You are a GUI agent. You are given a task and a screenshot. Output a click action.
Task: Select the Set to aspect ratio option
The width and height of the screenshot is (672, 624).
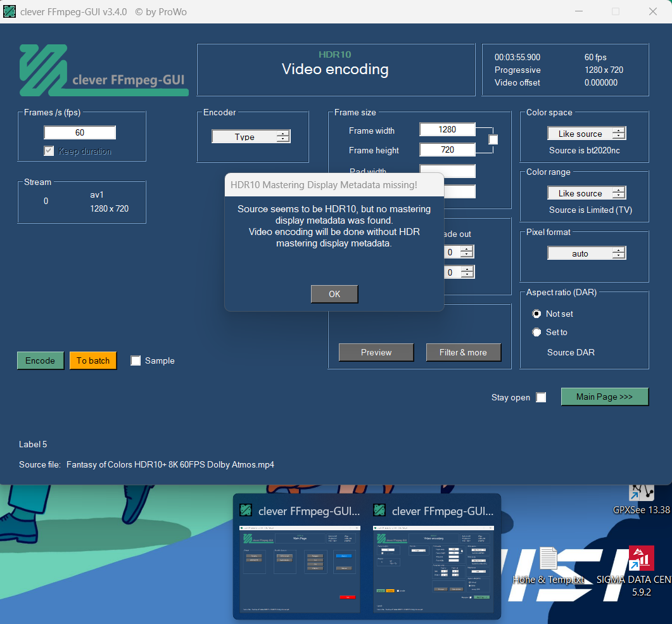pyautogui.click(x=536, y=332)
